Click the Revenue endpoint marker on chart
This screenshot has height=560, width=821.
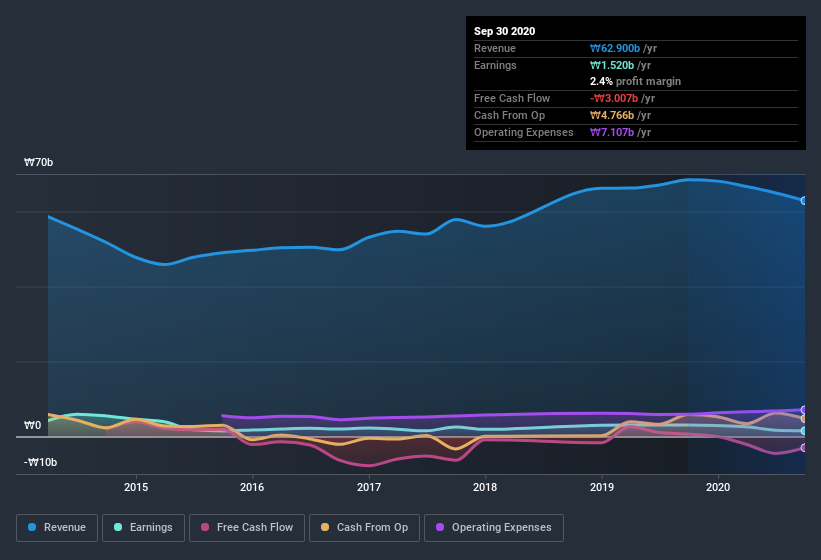pos(803,200)
